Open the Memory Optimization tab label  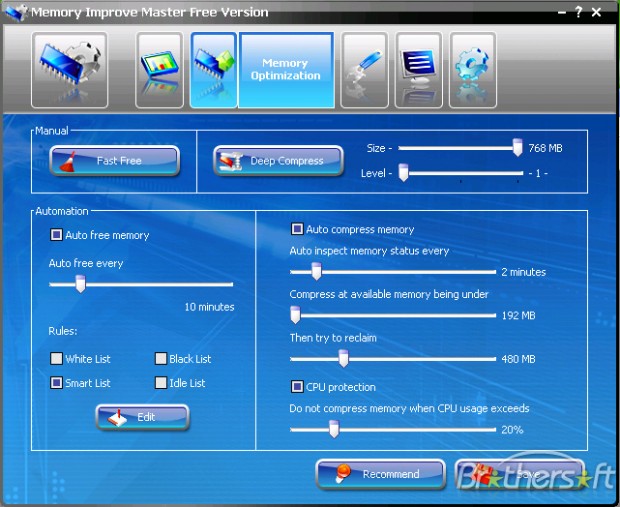(286, 70)
